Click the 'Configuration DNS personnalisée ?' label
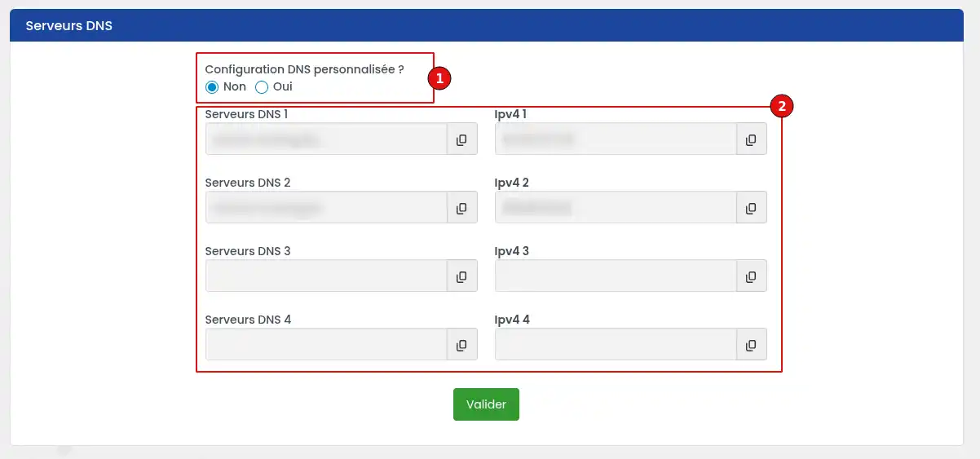This screenshot has height=459, width=980. click(x=304, y=70)
